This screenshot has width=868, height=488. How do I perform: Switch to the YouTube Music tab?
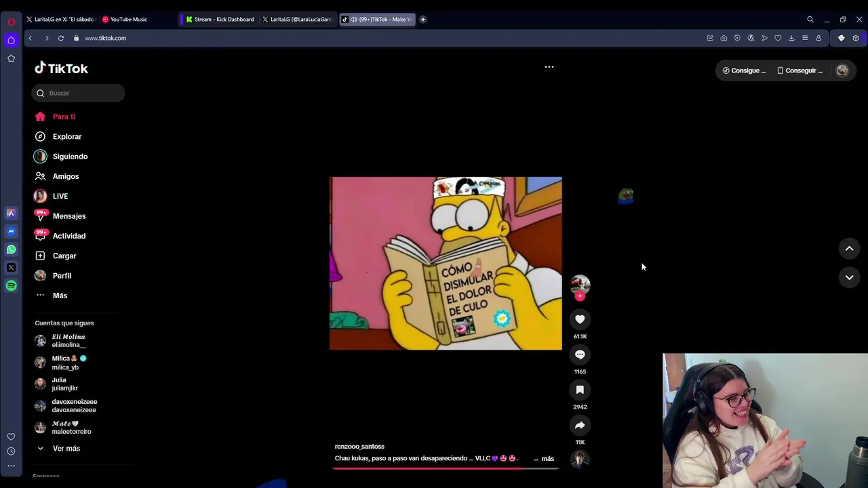click(x=138, y=20)
